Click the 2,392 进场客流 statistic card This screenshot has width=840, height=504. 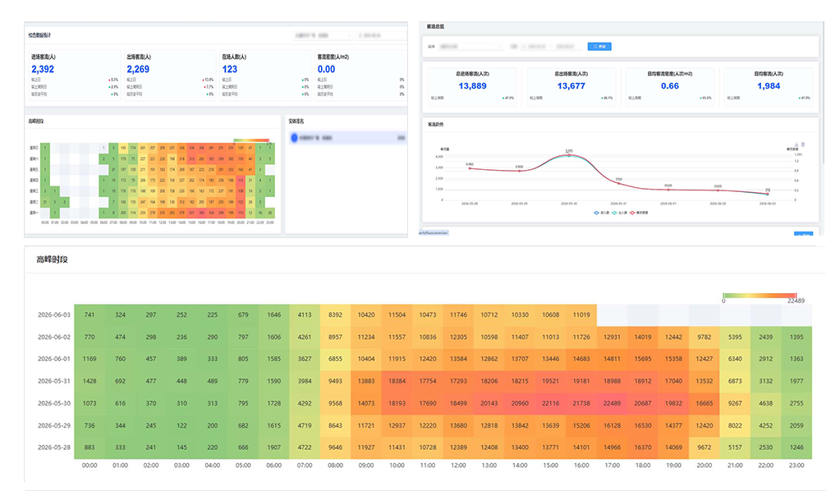click(75, 75)
